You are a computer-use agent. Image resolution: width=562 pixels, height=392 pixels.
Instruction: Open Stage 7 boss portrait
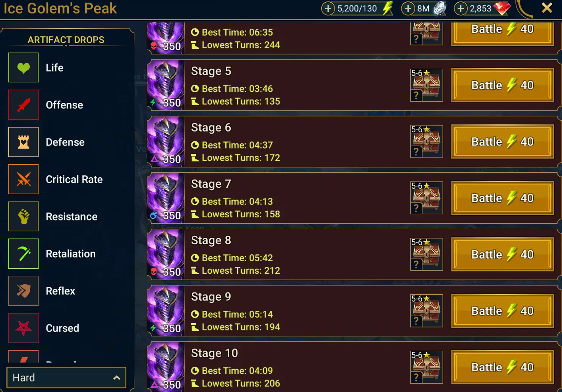pyautogui.click(x=166, y=198)
